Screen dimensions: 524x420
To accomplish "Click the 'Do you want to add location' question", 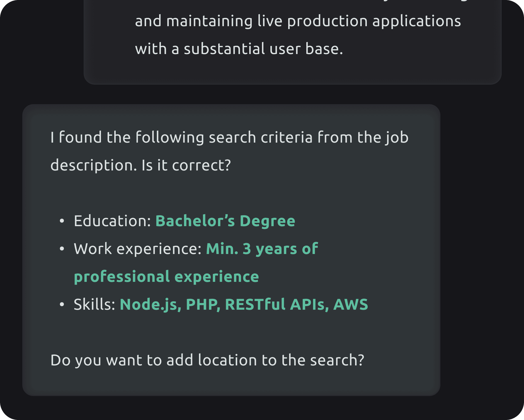I will (x=207, y=360).
